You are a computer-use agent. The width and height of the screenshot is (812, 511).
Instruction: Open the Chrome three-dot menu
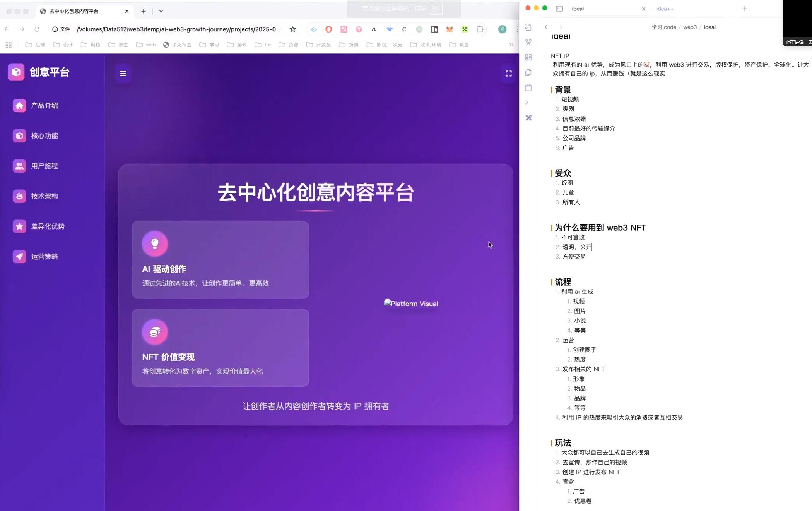click(x=517, y=29)
